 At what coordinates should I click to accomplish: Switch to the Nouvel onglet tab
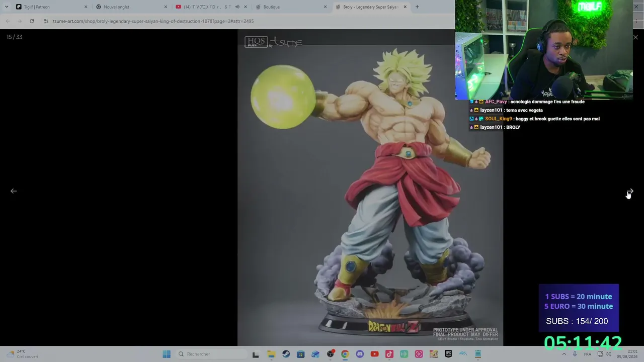[131, 7]
